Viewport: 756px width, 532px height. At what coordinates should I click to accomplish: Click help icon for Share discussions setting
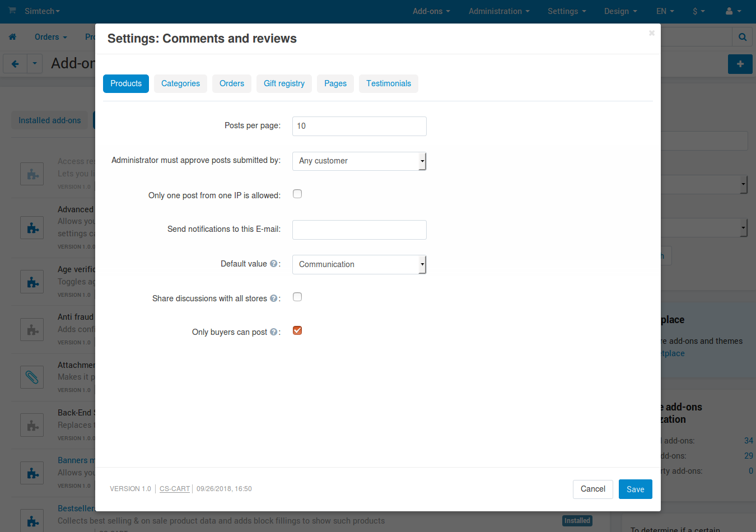pyautogui.click(x=273, y=298)
